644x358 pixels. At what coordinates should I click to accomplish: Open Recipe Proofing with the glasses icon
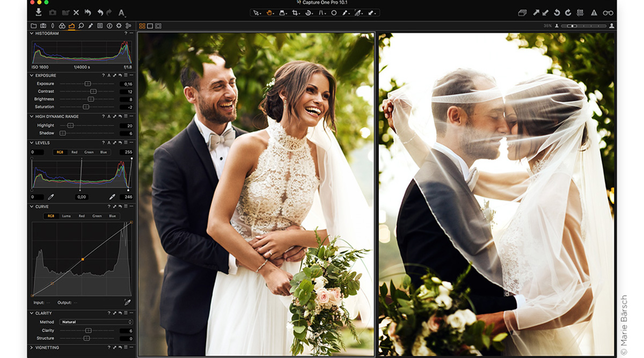[608, 12]
